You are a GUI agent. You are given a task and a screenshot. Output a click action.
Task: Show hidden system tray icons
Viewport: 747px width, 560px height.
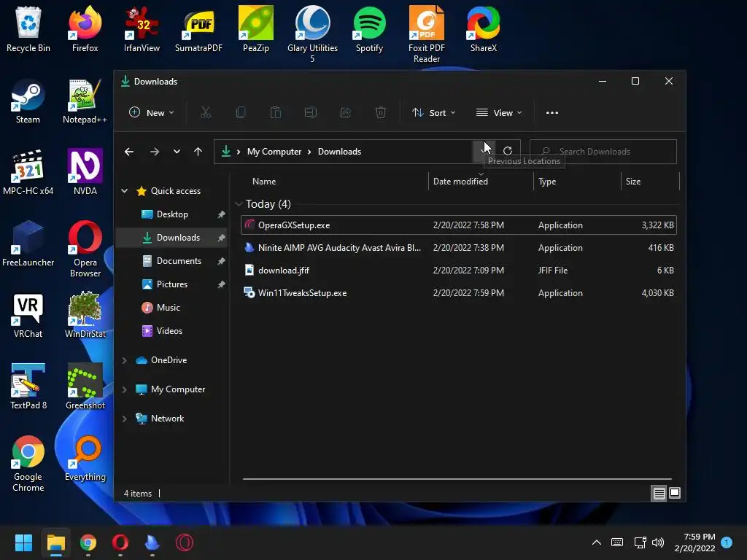tap(597, 542)
